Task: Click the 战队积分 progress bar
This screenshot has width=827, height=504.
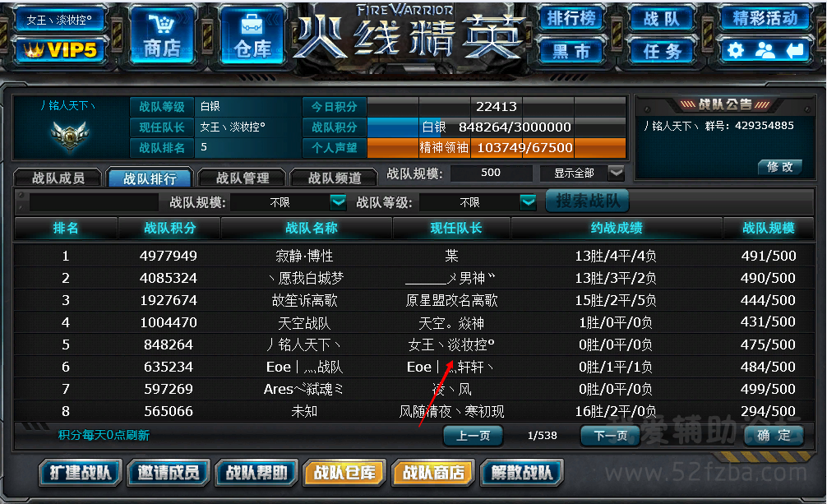Action: [x=497, y=127]
